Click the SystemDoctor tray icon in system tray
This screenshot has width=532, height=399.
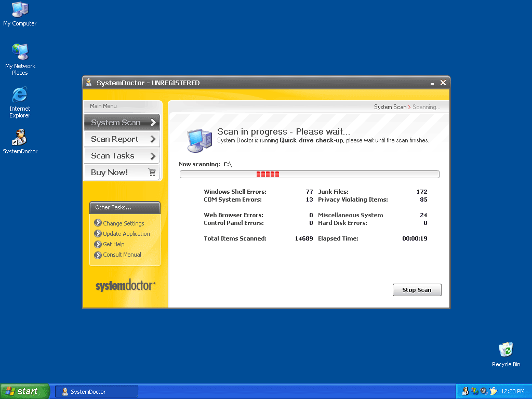pyautogui.click(x=465, y=391)
